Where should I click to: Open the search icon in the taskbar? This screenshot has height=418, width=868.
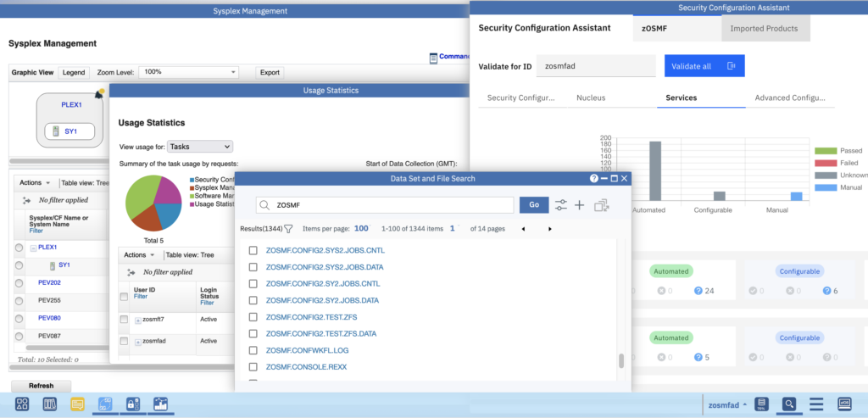788,404
